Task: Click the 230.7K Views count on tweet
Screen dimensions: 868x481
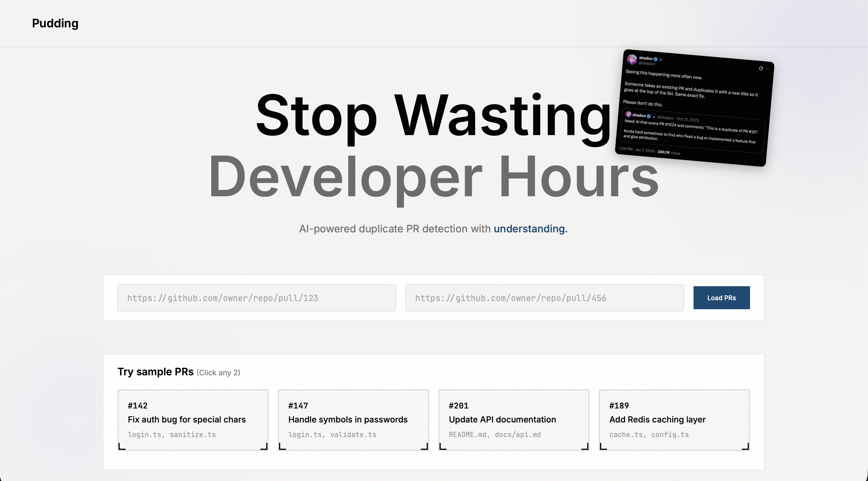Action: [668, 153]
